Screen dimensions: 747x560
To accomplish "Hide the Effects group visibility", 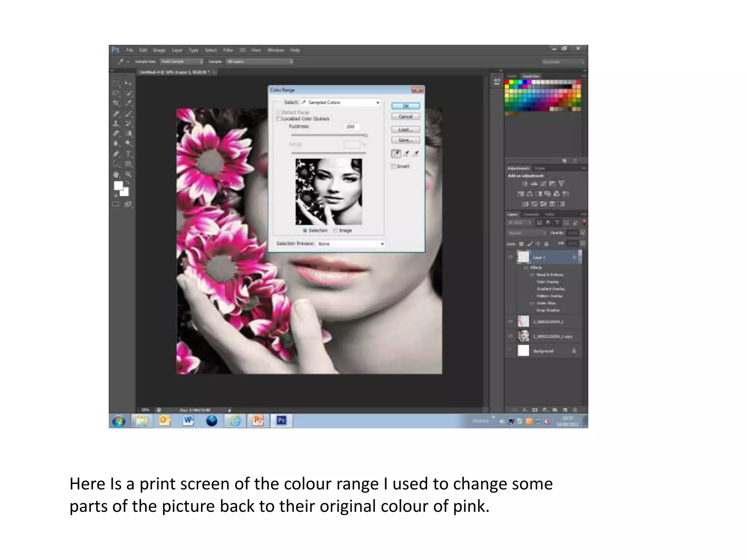I will 526,268.
